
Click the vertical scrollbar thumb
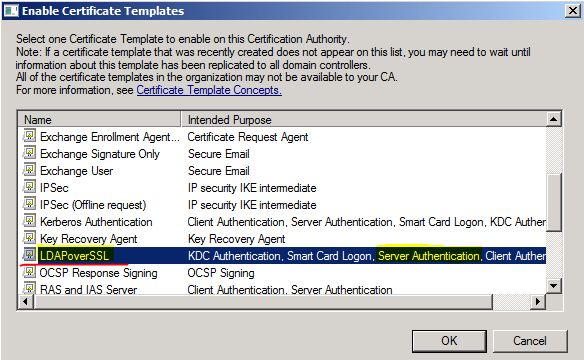pos(553,203)
